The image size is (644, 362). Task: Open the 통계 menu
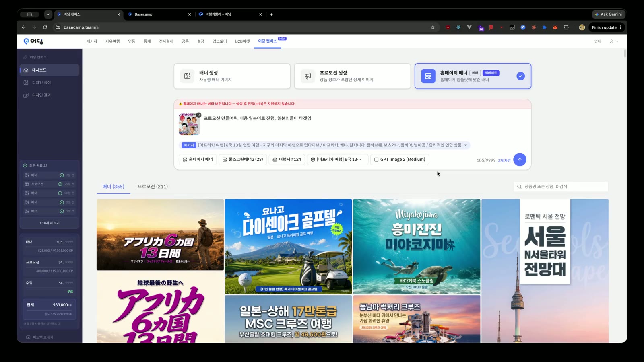tap(147, 41)
